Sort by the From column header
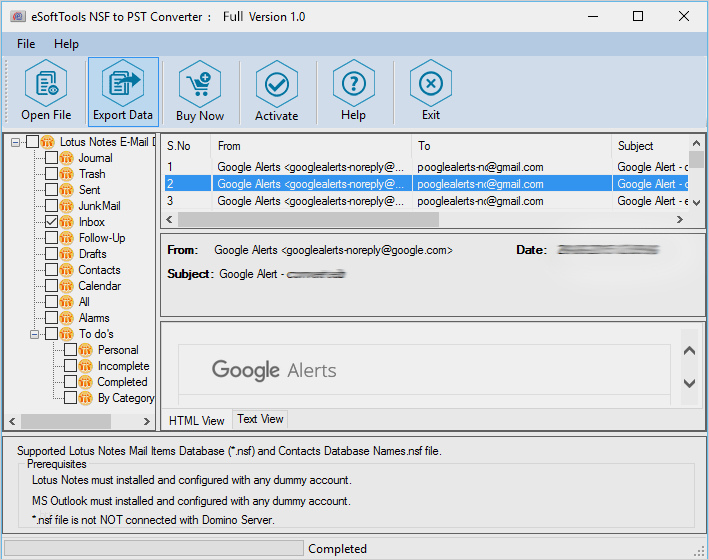 [310, 146]
